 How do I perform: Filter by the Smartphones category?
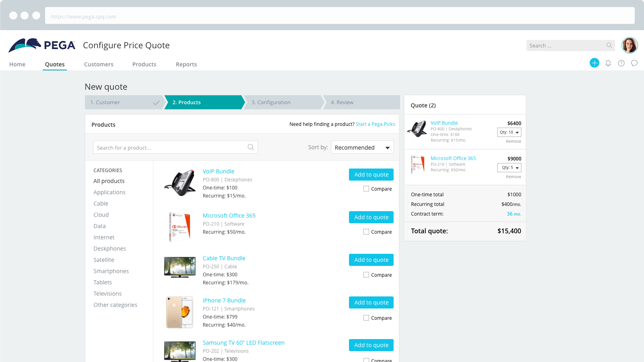pyautogui.click(x=111, y=271)
